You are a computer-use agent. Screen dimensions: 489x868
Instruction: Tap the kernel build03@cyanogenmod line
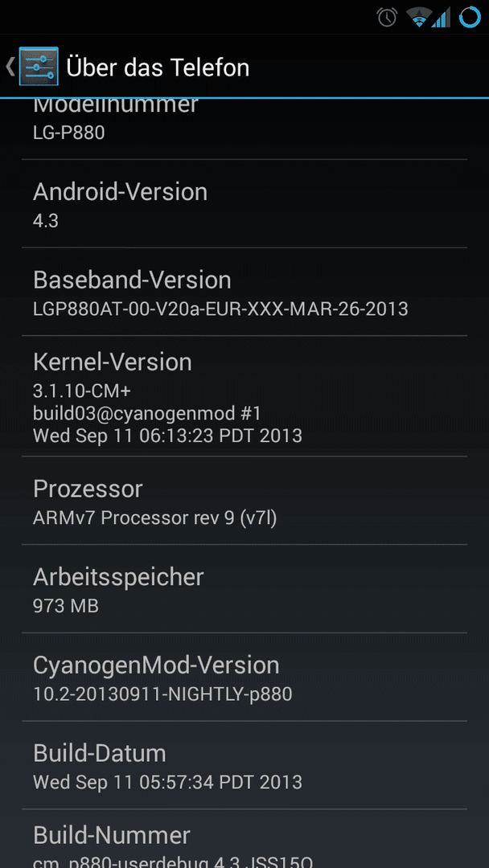pos(146,413)
